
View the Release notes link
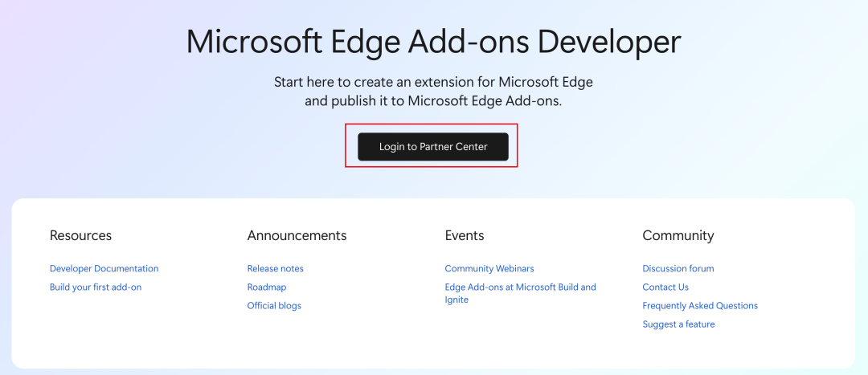275,269
